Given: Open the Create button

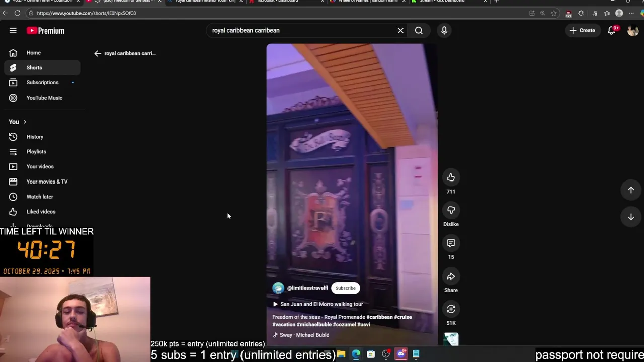Looking at the screenshot, I should point(582,31).
